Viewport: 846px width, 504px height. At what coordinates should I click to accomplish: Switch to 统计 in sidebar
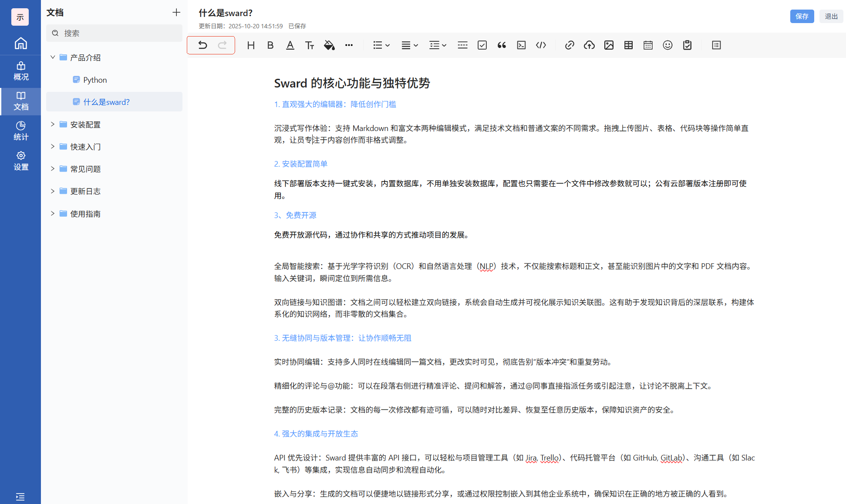coord(20,131)
